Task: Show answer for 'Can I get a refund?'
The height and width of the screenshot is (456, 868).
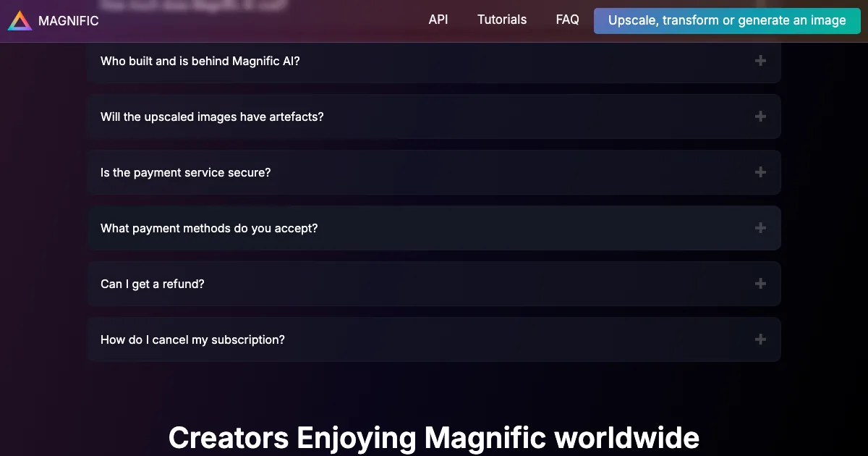Action: (x=153, y=284)
